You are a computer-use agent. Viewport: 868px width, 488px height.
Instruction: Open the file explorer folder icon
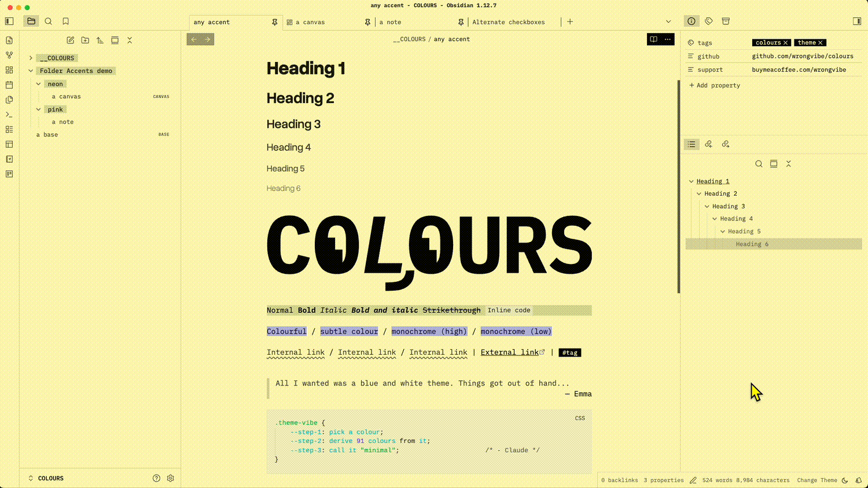tap(31, 21)
